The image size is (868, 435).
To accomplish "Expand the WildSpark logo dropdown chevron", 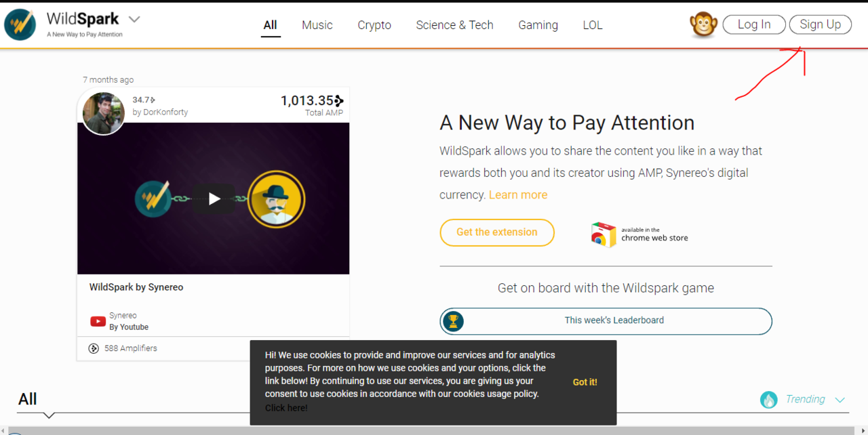I will pyautogui.click(x=134, y=20).
